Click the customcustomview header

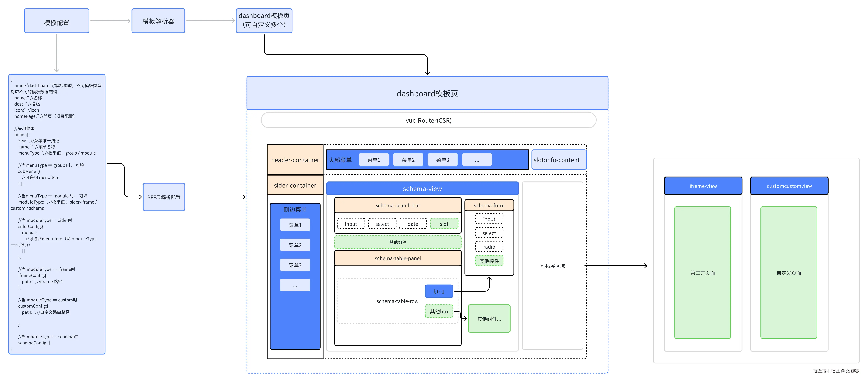click(x=789, y=186)
